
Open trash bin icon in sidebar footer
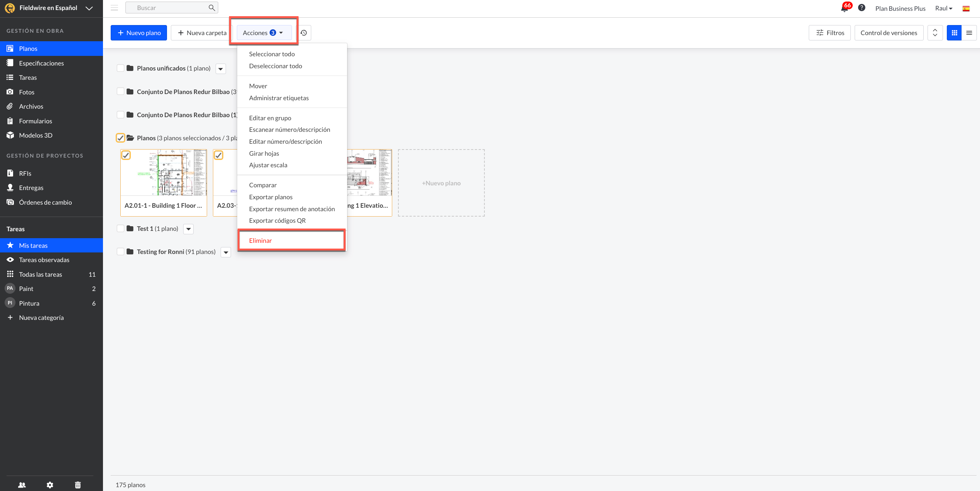[x=78, y=485]
